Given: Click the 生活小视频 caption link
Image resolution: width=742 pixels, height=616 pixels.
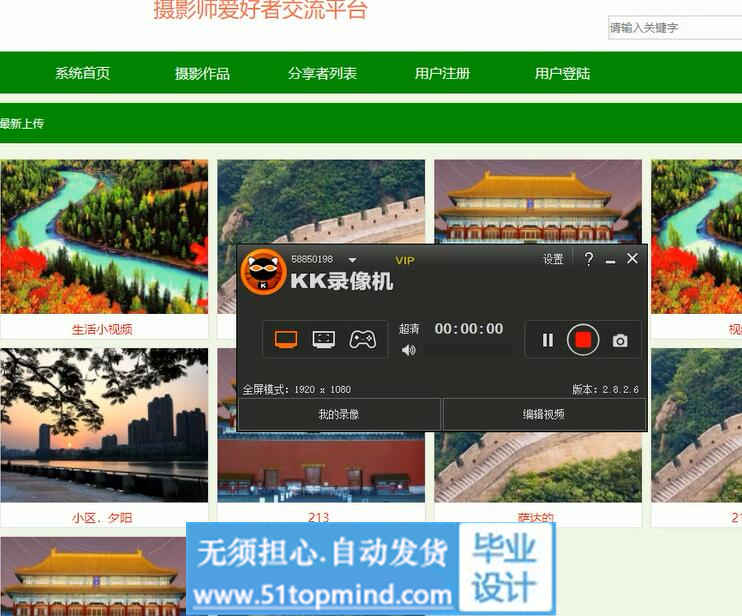Looking at the screenshot, I should [102, 329].
